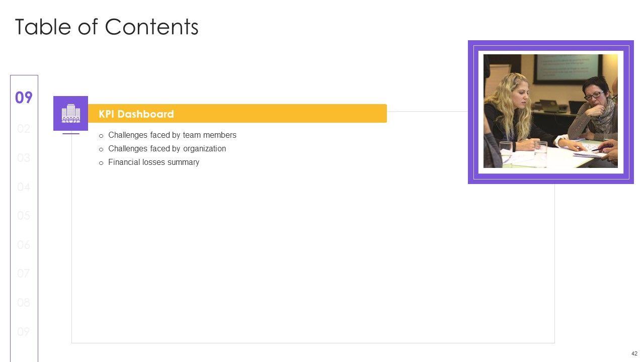644x362 pixels.
Task: Click the "Table of Contents" slide title
Action: (107, 27)
